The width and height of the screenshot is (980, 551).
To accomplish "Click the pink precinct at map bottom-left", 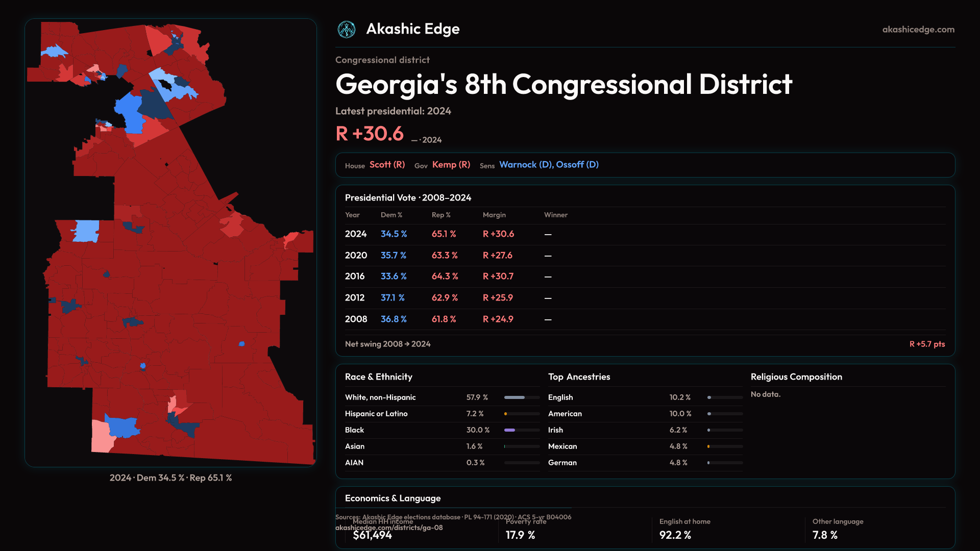I will (x=102, y=436).
